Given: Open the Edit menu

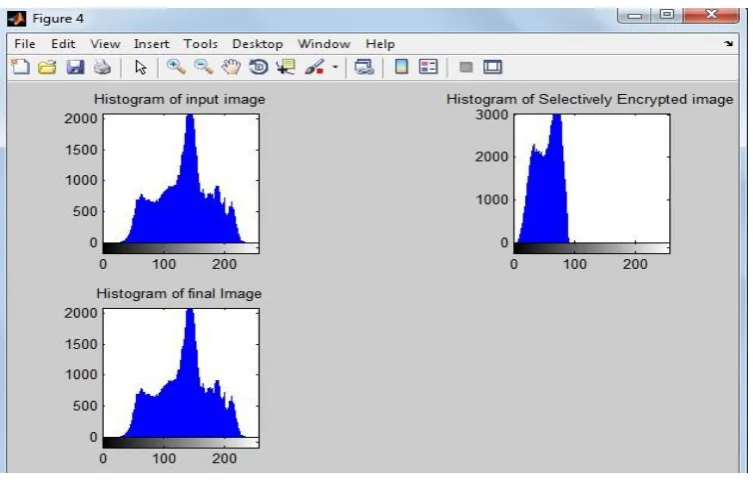Looking at the screenshot, I should click(63, 44).
